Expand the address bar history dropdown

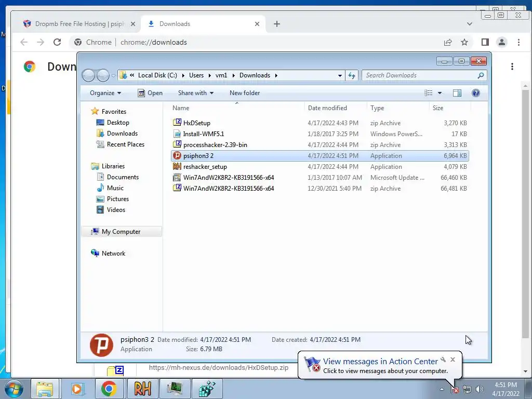point(340,75)
